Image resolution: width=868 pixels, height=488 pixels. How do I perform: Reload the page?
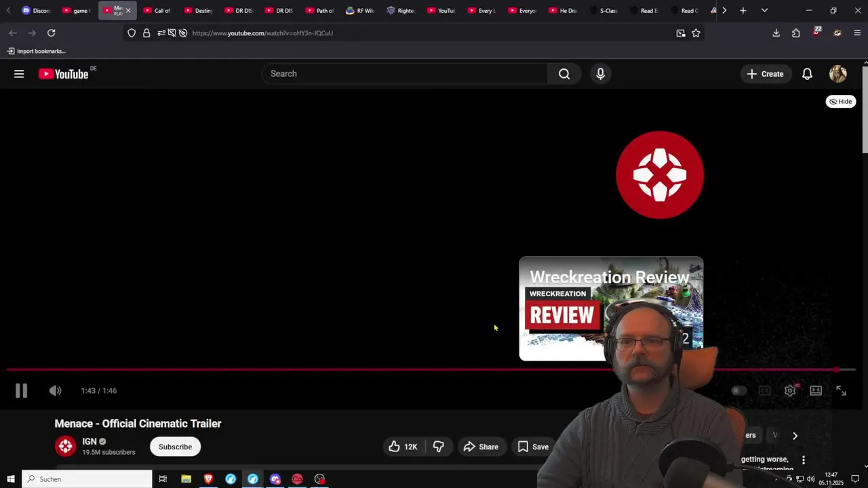pos(51,33)
